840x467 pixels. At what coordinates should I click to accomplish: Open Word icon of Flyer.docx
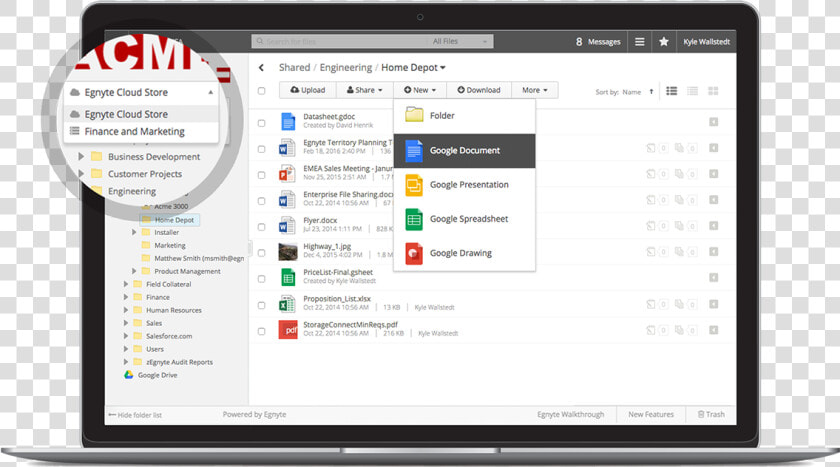[287, 225]
